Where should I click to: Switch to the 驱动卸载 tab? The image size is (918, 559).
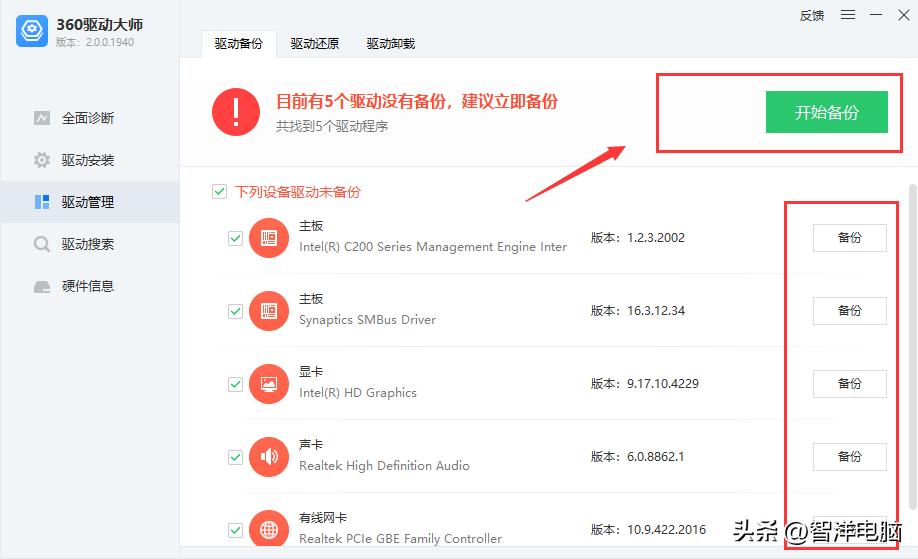[391, 44]
